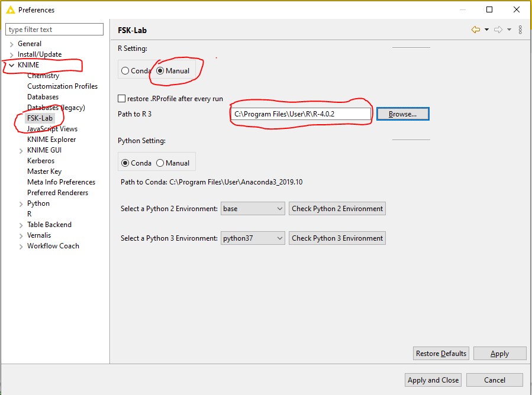Select Manual radio for R Setting

coord(160,70)
